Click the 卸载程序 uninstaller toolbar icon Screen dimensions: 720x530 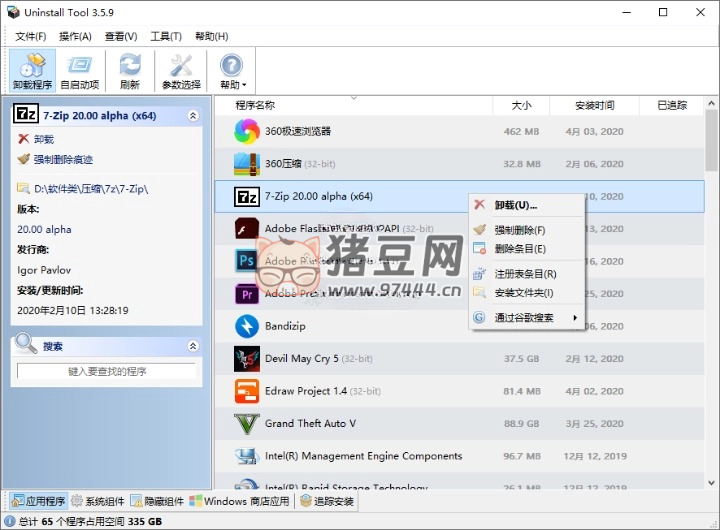pos(32,70)
